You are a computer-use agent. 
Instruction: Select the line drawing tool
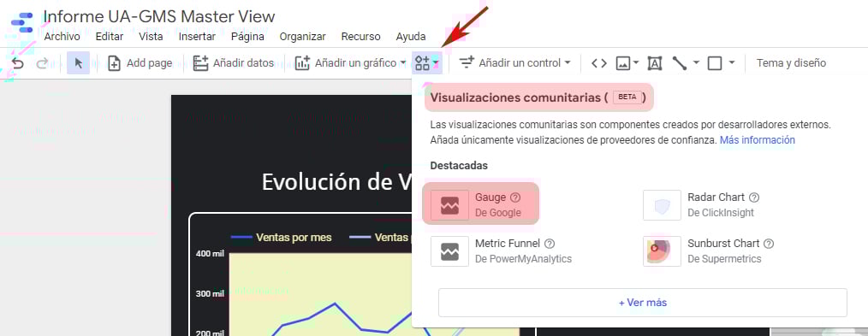pos(680,63)
